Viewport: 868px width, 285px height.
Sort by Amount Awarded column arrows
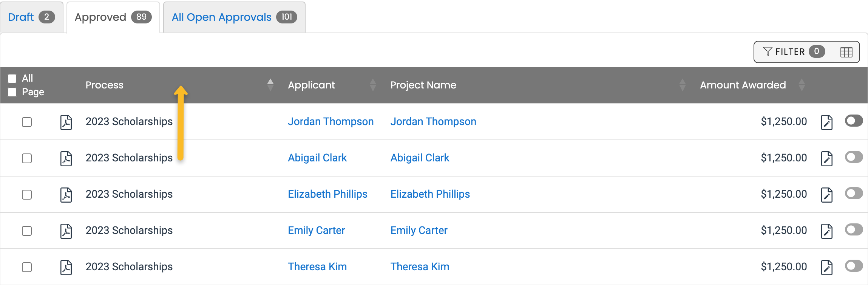(x=802, y=85)
